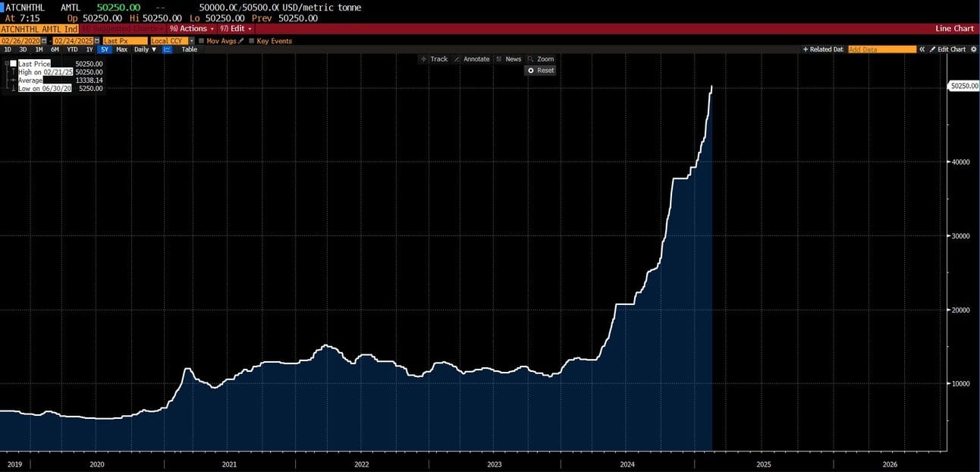Open chart settings gear icon
Screen dimensions: 980x472
point(973,49)
